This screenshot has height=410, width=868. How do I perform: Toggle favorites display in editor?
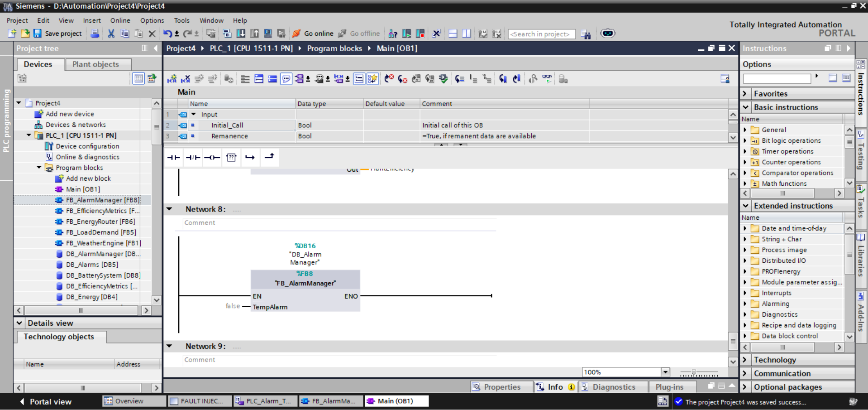[x=372, y=79]
